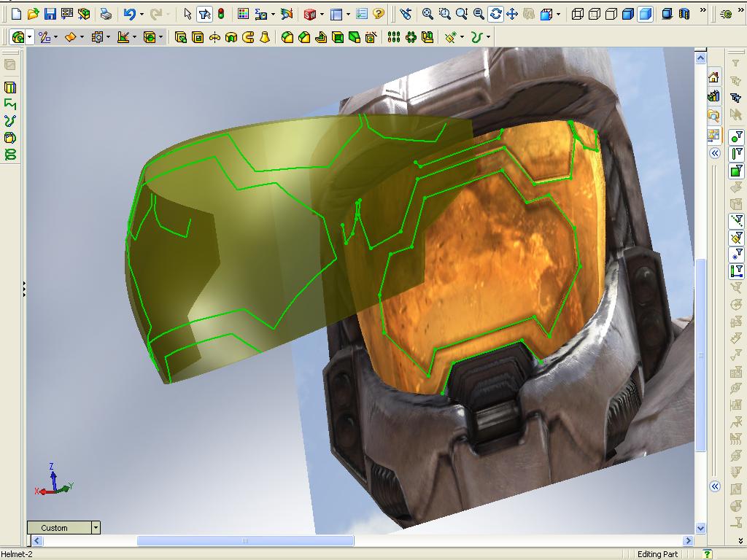Activate Zoom to Area tool
Image resolution: width=747 pixels, height=560 pixels.
pyautogui.click(x=444, y=14)
